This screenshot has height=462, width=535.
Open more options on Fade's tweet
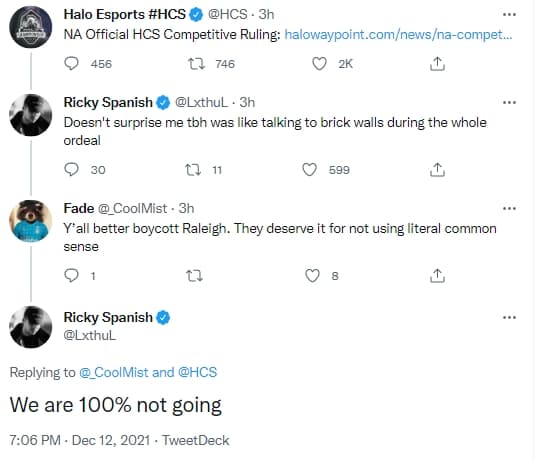(509, 208)
